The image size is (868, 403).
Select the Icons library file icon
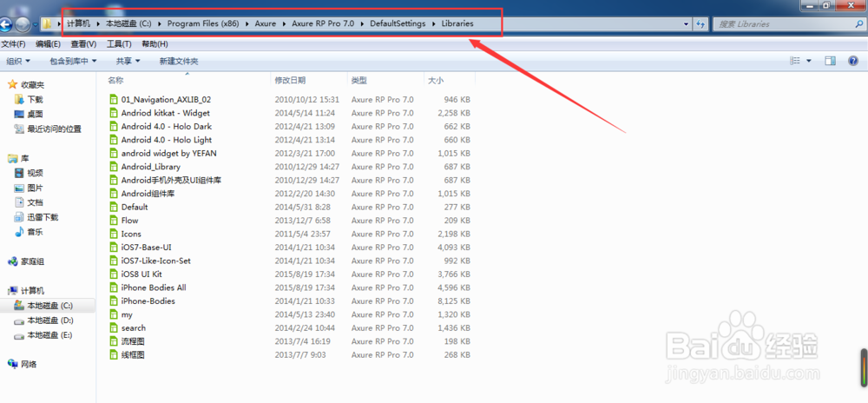click(x=115, y=234)
